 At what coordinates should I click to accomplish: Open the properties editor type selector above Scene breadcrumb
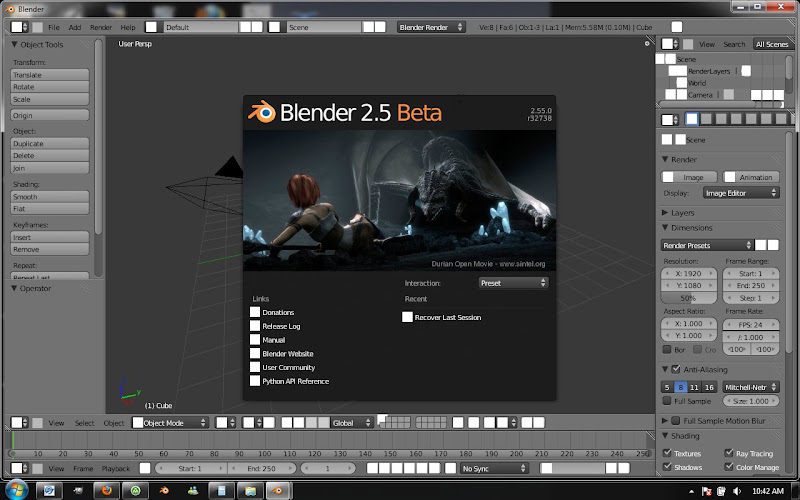[669, 119]
